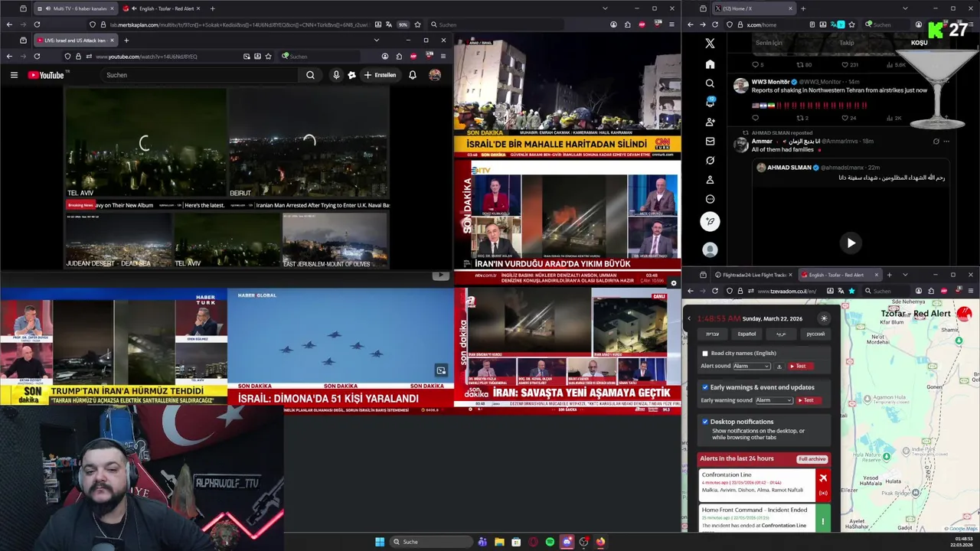Click YouTube Erstellen create button
Viewport: 980px width, 551px height.
[x=380, y=75]
